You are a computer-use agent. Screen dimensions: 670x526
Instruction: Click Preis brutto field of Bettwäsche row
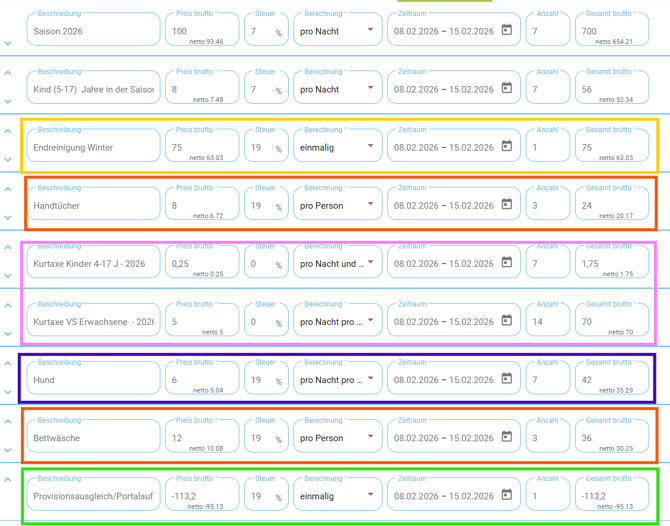point(200,437)
